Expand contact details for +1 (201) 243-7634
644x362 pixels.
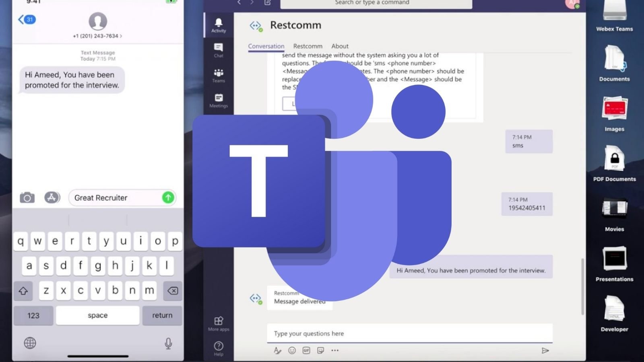(x=97, y=36)
